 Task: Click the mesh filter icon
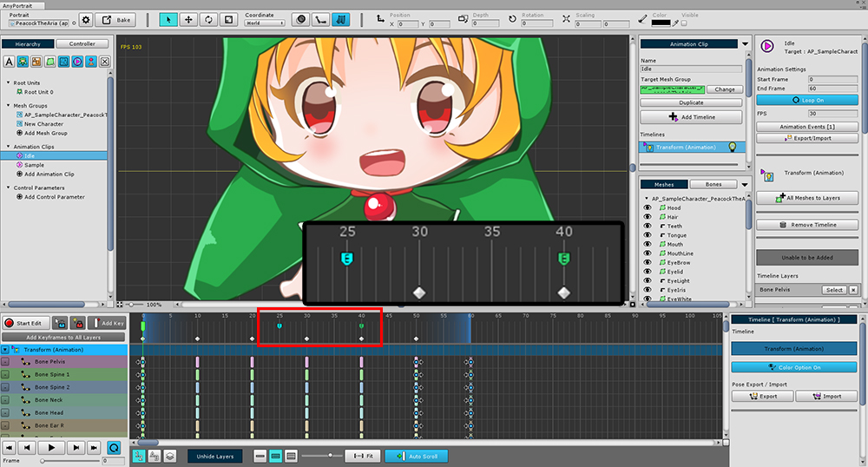49,62
